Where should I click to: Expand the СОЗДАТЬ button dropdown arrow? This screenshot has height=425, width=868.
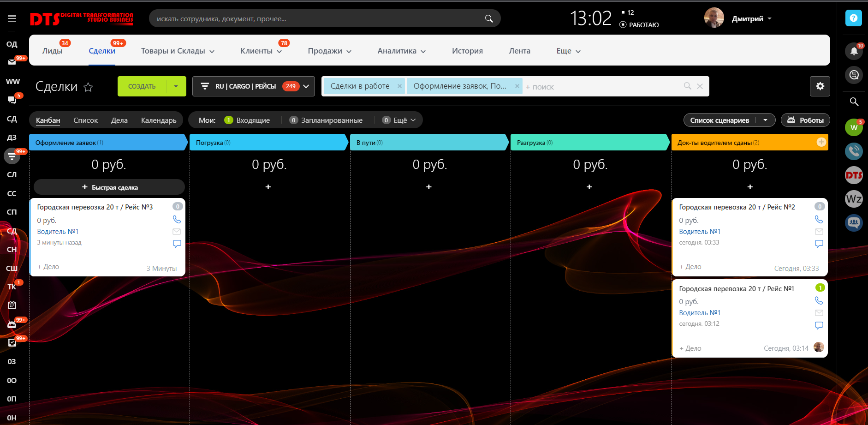[176, 86]
